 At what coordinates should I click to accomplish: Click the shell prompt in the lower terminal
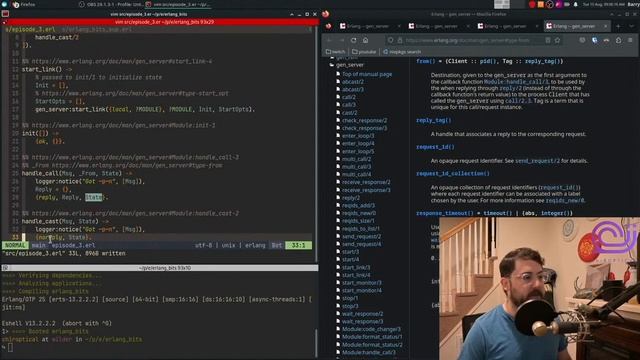pyautogui.click(x=7, y=347)
